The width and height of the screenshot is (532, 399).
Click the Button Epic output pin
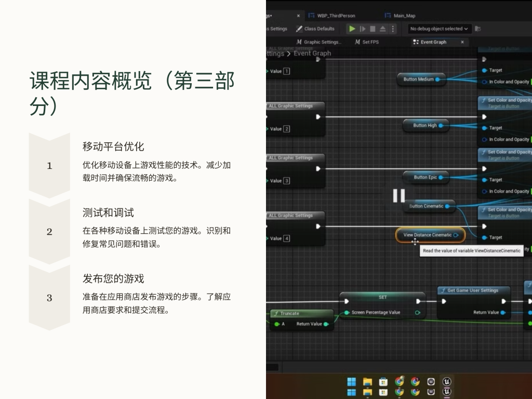click(441, 178)
